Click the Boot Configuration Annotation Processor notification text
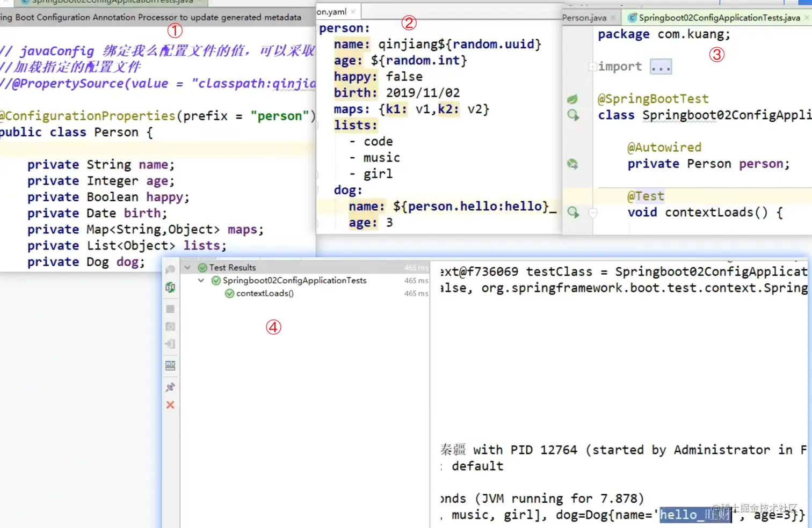The image size is (812, 528). click(150, 17)
